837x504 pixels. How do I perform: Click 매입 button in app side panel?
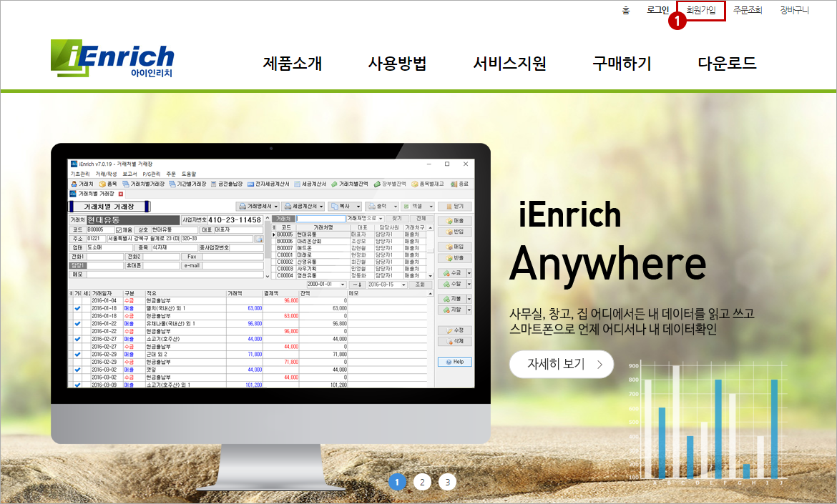click(x=454, y=247)
